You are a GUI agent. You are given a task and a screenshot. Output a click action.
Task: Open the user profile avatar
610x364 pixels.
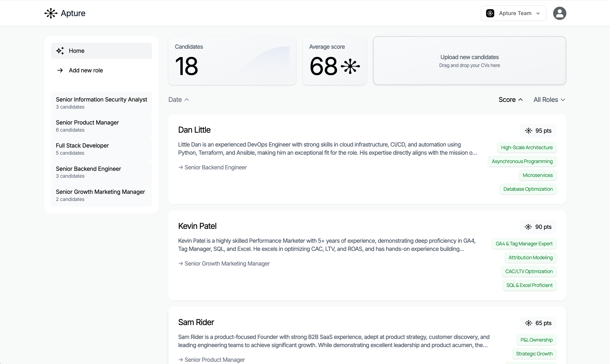pyautogui.click(x=559, y=13)
